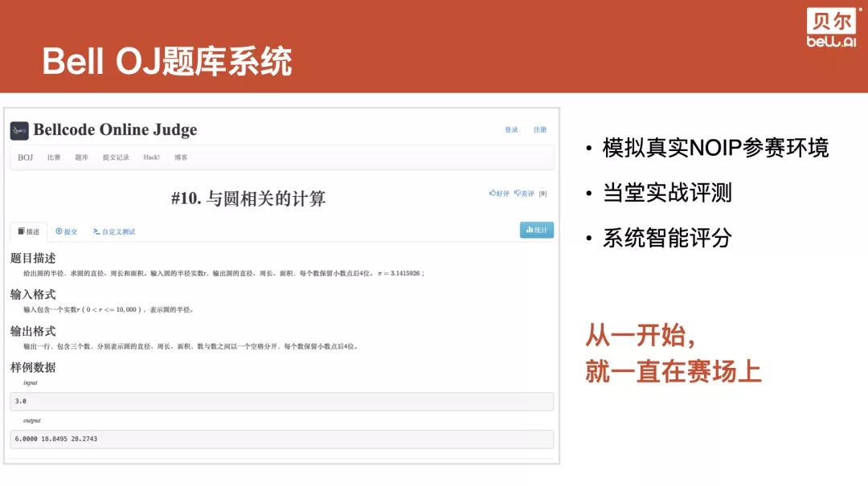
Task: Open the 博客 blog menu item
Action: (181, 157)
